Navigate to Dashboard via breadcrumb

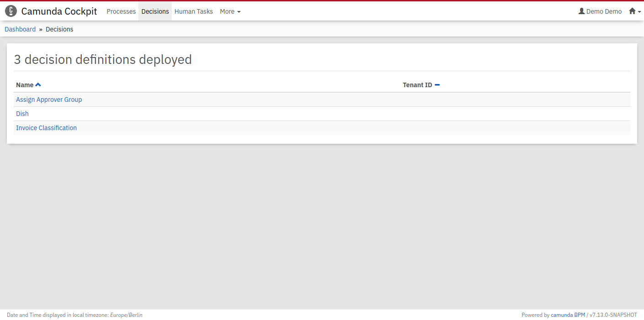pyautogui.click(x=20, y=29)
